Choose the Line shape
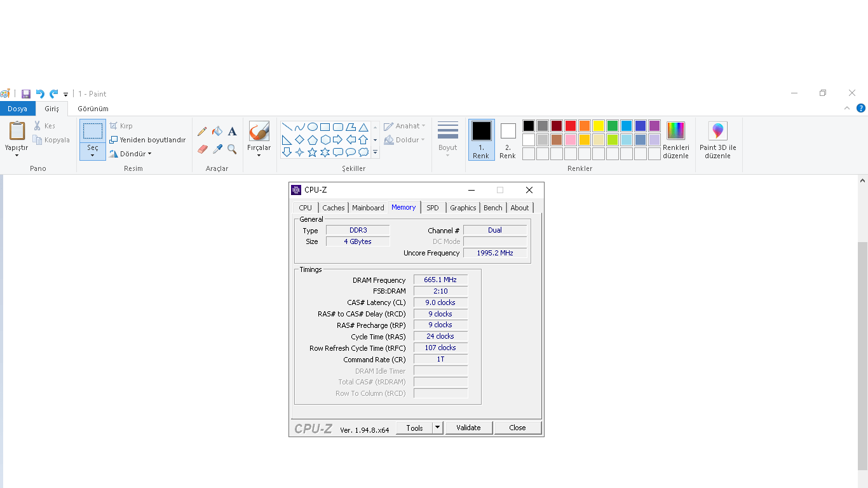This screenshot has height=488, width=868. coord(287,127)
